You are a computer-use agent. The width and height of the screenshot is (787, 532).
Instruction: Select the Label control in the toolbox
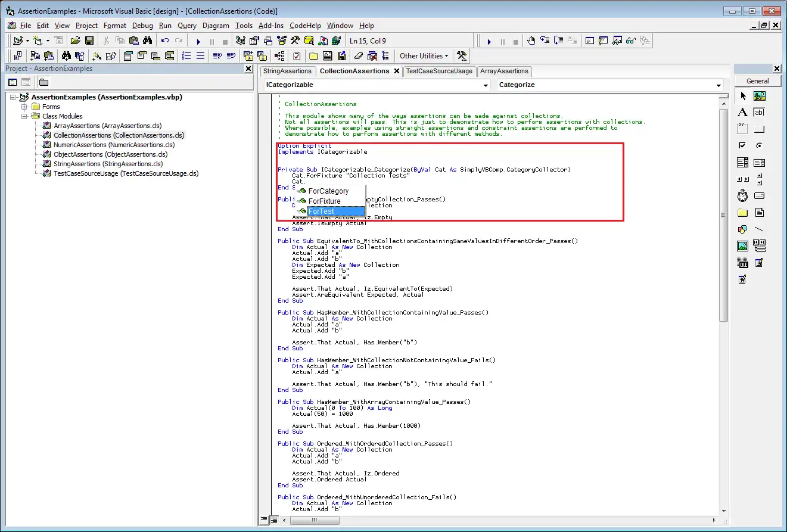click(742, 113)
